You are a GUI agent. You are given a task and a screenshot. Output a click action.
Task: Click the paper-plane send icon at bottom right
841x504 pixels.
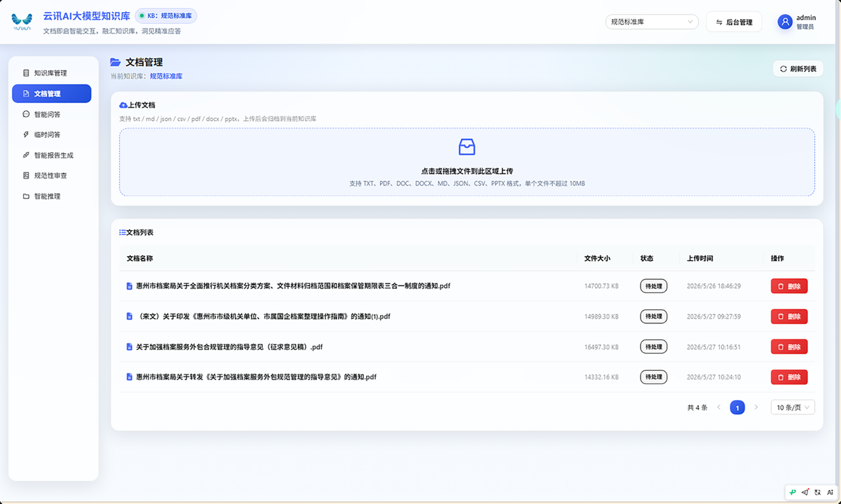pyautogui.click(x=805, y=492)
